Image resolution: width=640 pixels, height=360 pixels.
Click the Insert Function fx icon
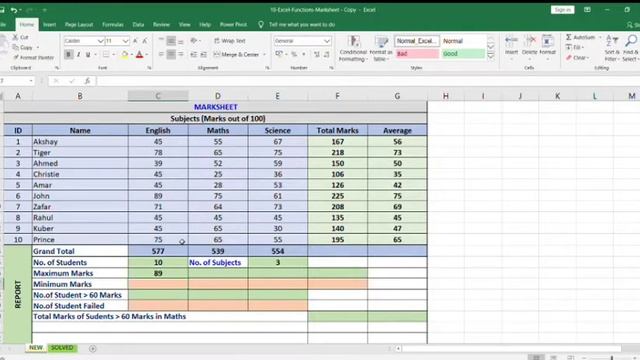tap(87, 81)
